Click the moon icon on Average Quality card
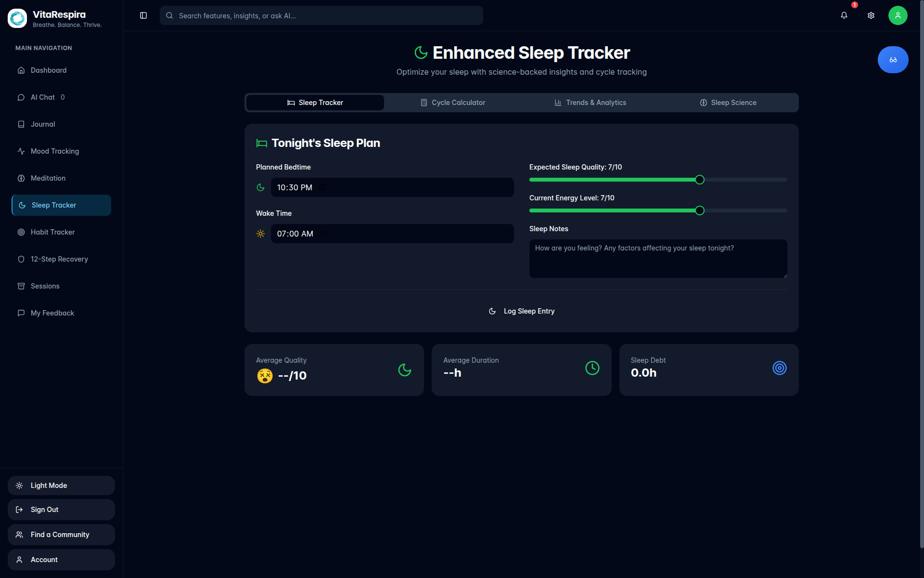 (x=405, y=370)
